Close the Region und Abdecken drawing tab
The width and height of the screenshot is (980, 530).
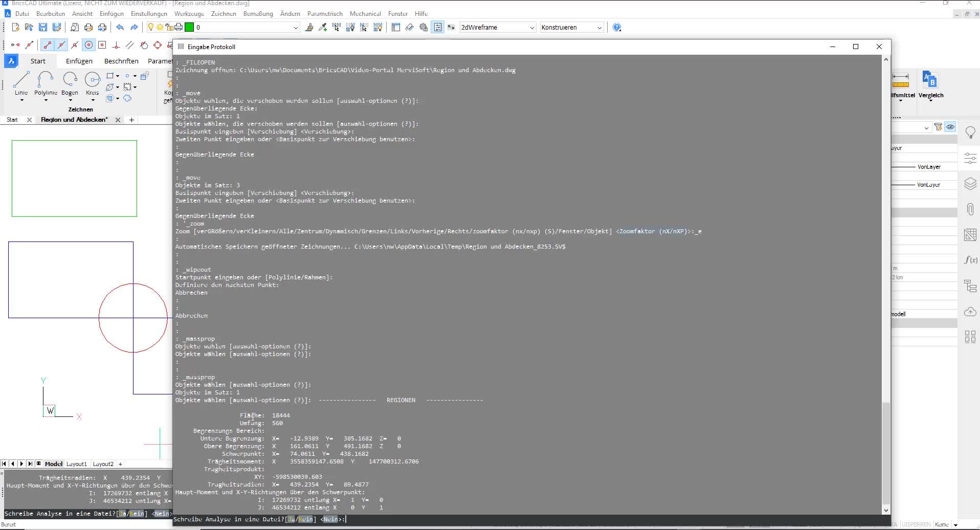tap(118, 120)
